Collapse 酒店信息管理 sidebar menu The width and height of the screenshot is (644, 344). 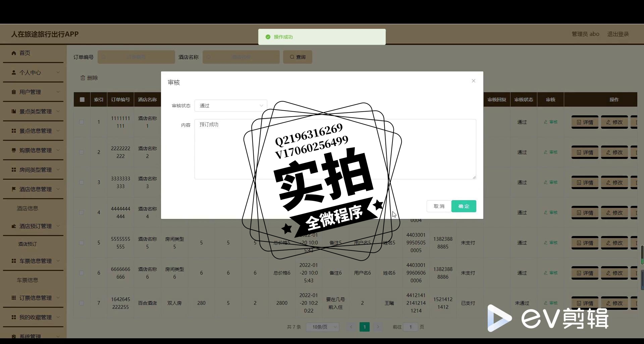[x=33, y=189]
